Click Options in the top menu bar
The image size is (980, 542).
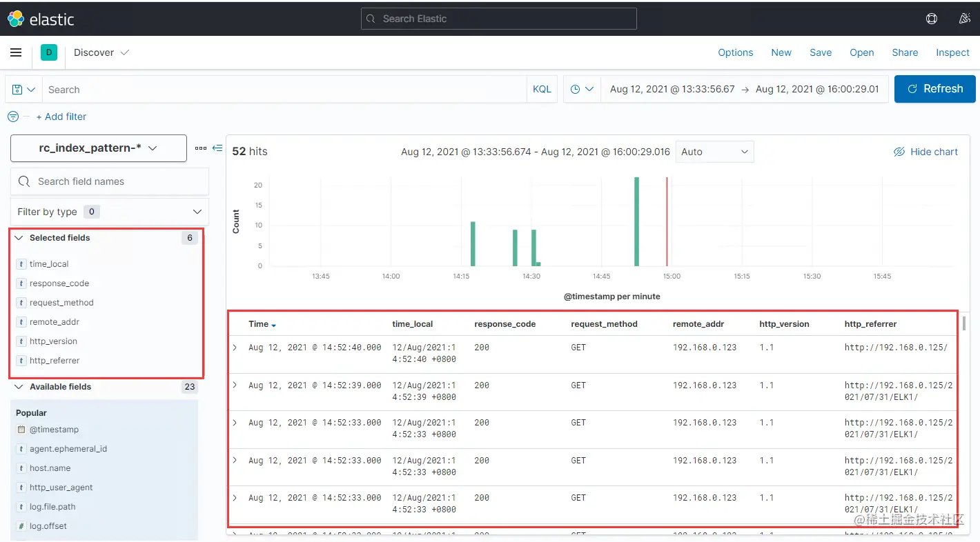(735, 52)
